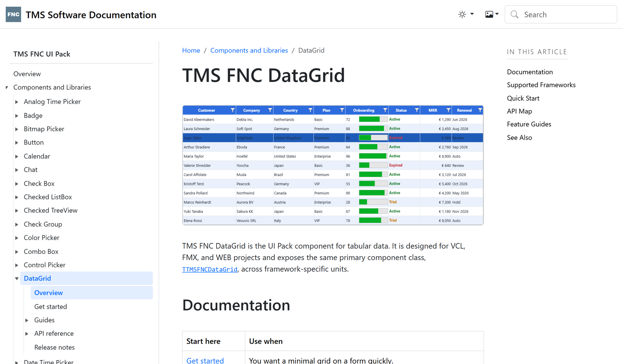Expand the Bitmap Picker node
This screenshot has height=364, width=623.
click(x=17, y=129)
